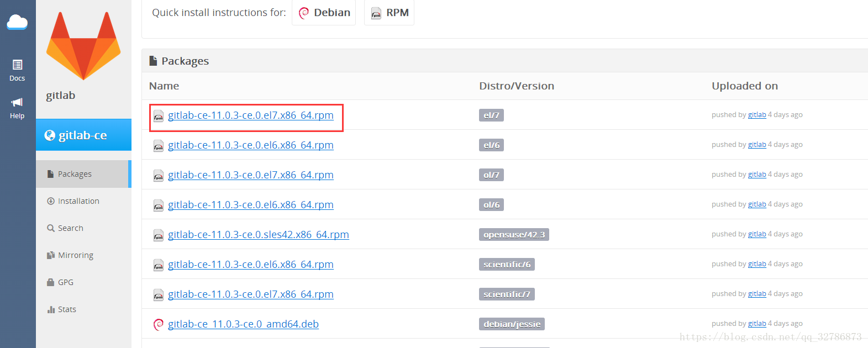
Task: Open el6 rpm link in el/6 row
Action: click(x=251, y=145)
